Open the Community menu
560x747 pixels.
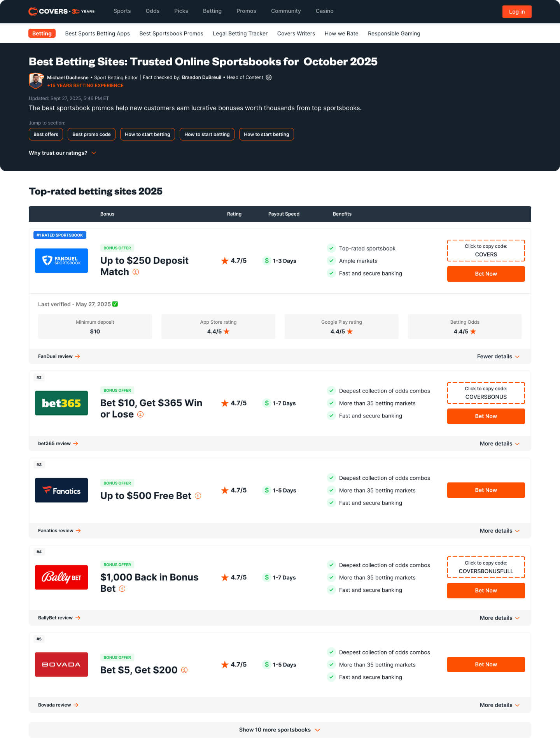click(286, 11)
